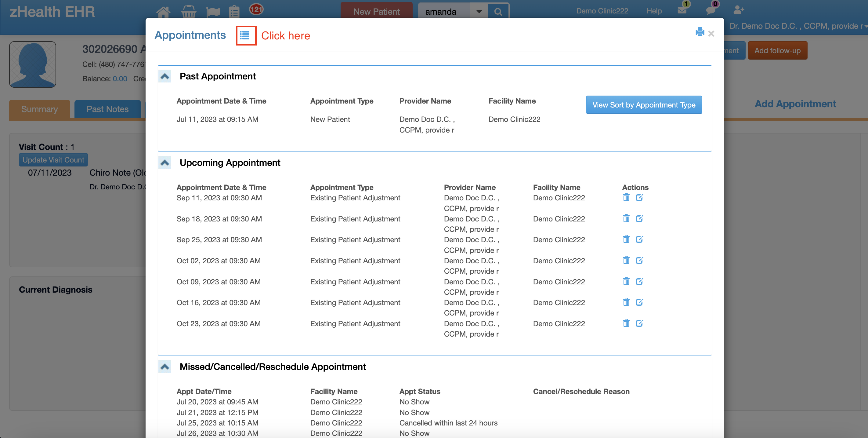Click the add user icon in header
This screenshot has height=438, width=868.
coord(739,10)
